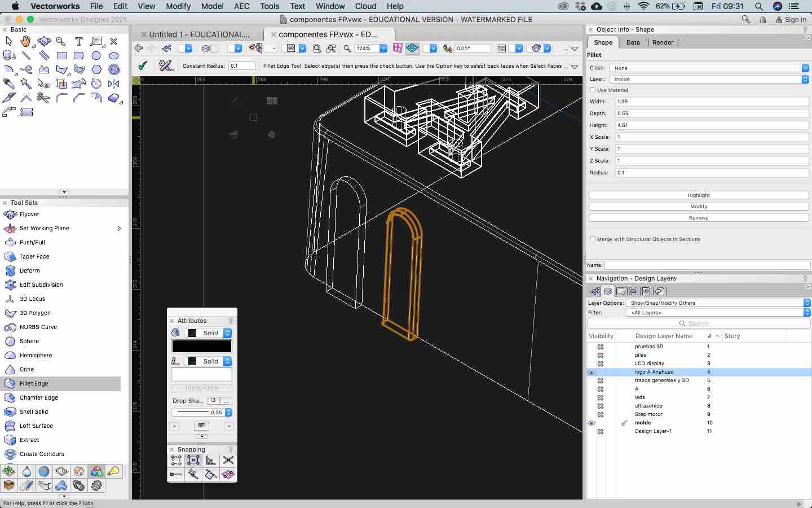Click the Constant Radius input field
The height and width of the screenshot is (508, 812).
coord(242,66)
